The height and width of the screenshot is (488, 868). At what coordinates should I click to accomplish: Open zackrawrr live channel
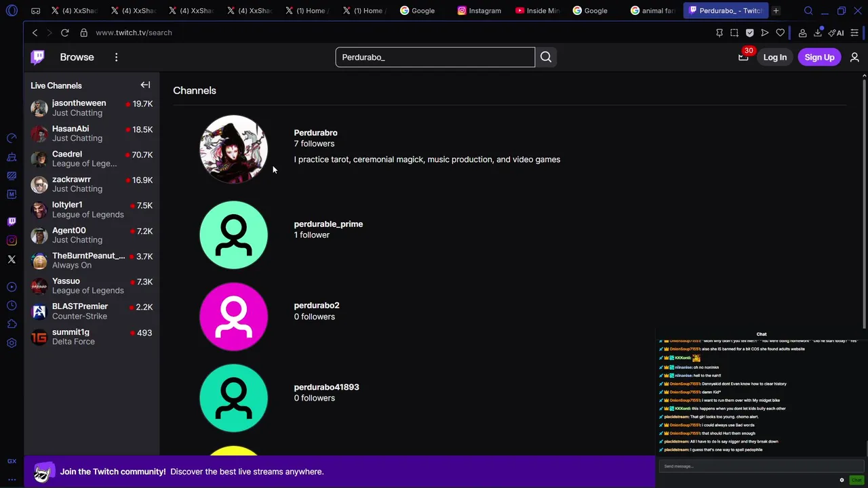(92, 184)
